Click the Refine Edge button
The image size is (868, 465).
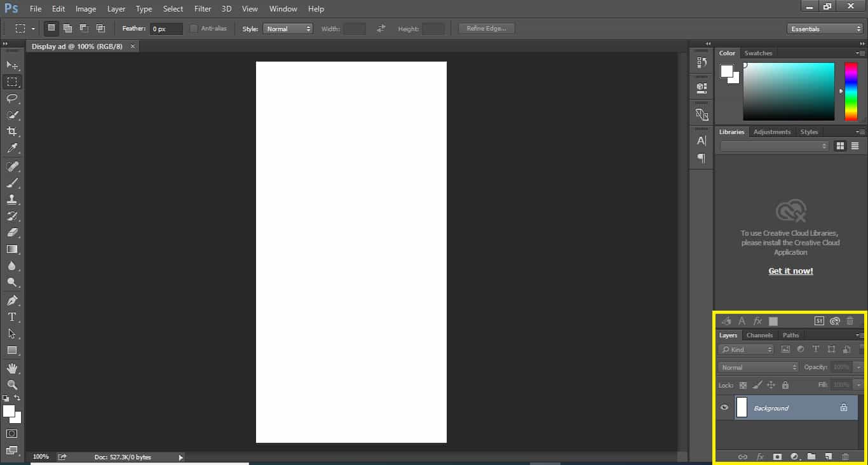click(x=486, y=29)
